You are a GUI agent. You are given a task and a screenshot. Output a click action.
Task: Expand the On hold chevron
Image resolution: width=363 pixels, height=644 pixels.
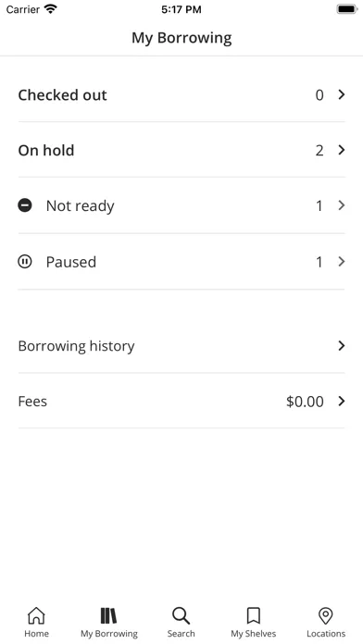341,150
